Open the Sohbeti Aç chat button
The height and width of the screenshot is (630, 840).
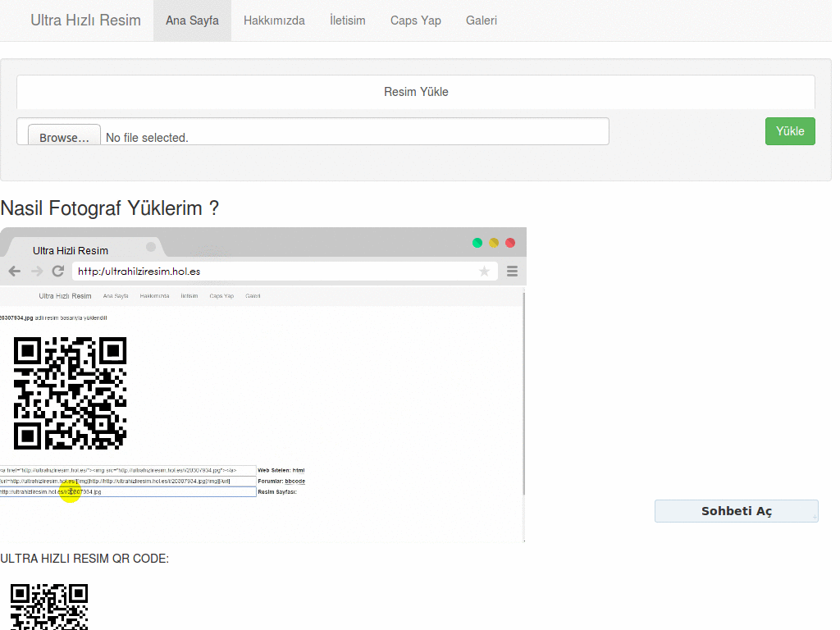[737, 511]
